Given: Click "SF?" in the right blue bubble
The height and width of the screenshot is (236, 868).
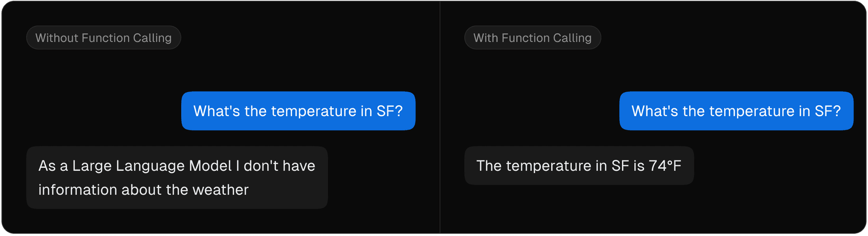Looking at the screenshot, I should pyautogui.click(x=828, y=111).
